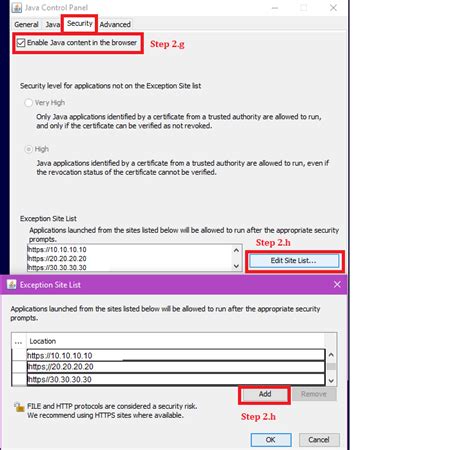
Task: Click the Exception Site List dialog Java icon
Action: click(x=11, y=284)
